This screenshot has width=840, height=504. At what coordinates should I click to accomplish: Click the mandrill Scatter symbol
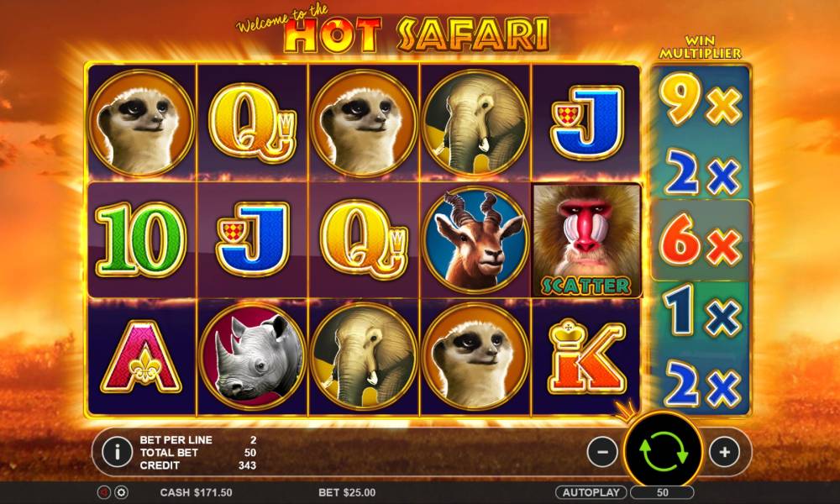(586, 240)
